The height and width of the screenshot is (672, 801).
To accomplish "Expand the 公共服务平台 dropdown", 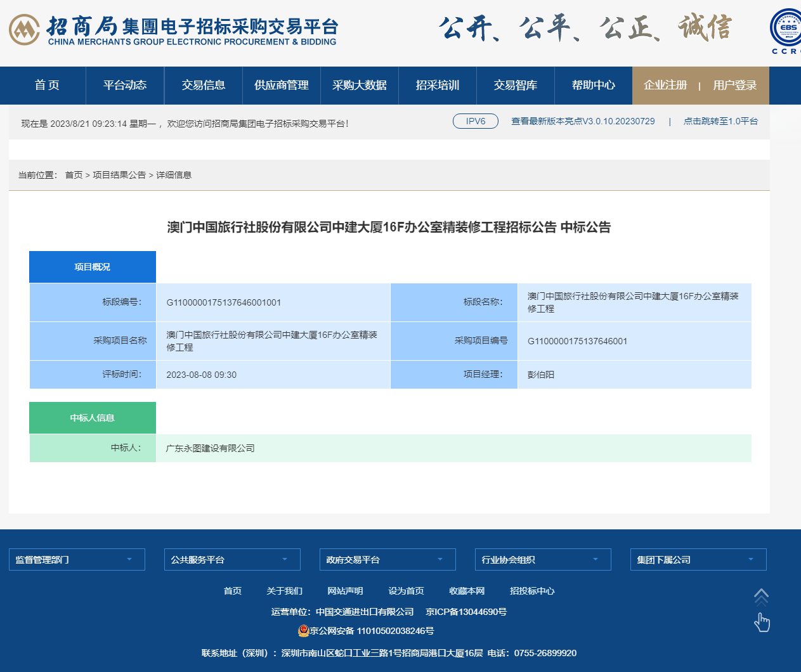I will (x=232, y=559).
